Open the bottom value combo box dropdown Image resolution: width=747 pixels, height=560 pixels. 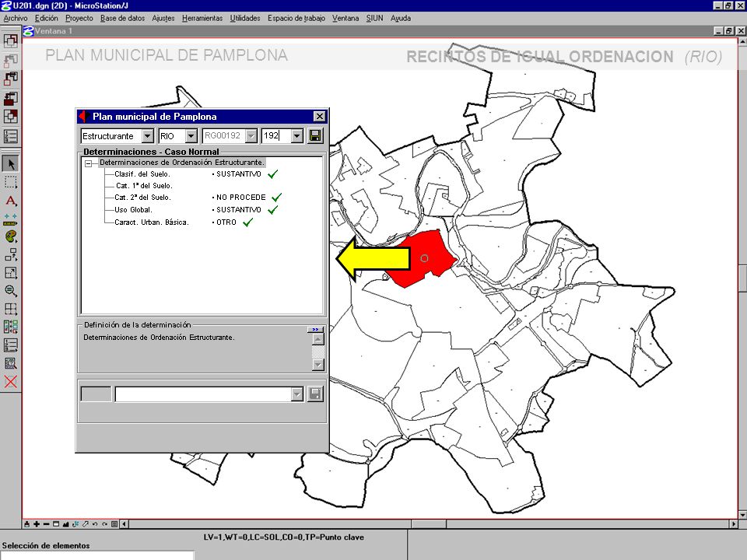coord(296,394)
